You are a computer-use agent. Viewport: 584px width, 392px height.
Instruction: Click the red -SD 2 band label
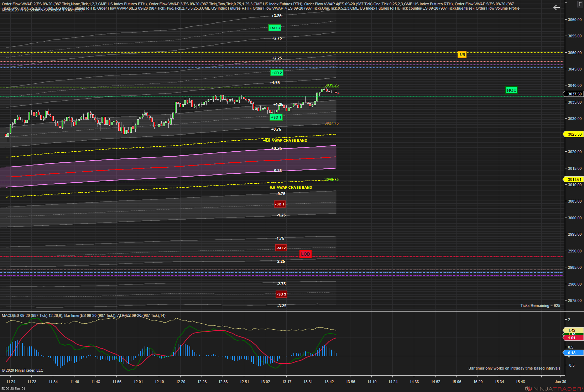(x=281, y=248)
